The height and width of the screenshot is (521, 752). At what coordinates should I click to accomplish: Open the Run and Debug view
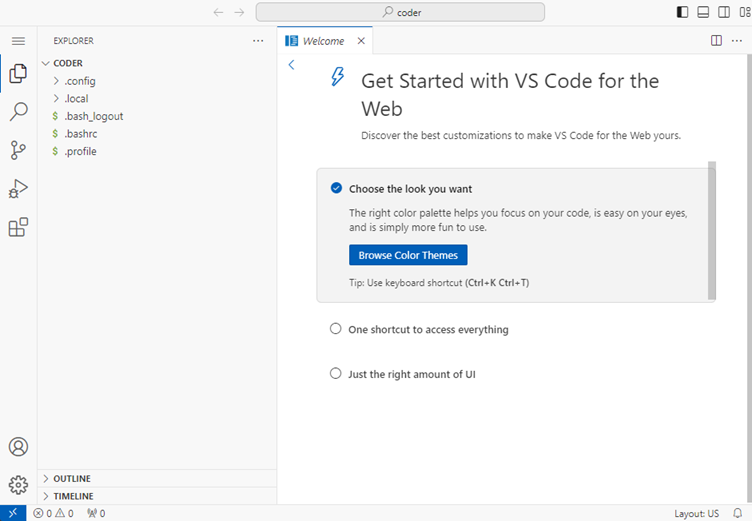pyautogui.click(x=18, y=189)
